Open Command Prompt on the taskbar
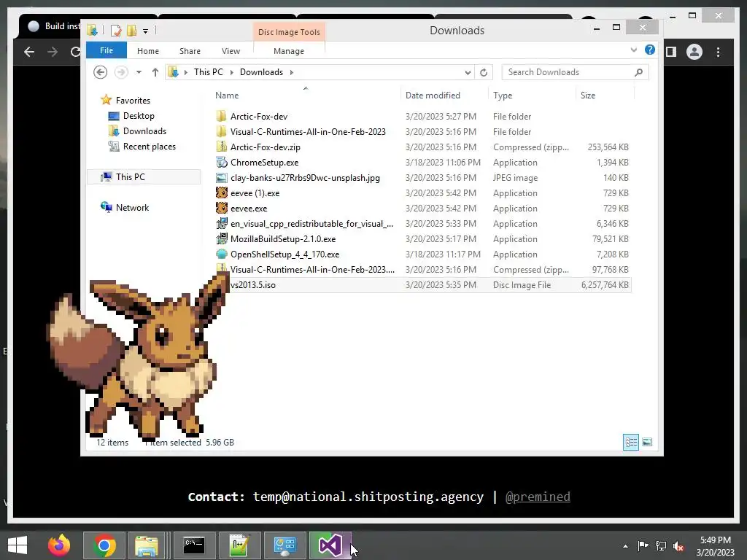The image size is (747, 560). (x=194, y=545)
